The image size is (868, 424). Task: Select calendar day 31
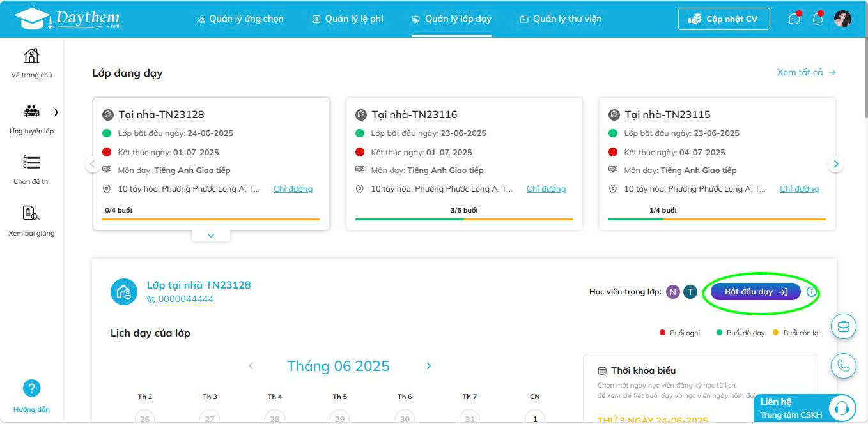[470, 418]
